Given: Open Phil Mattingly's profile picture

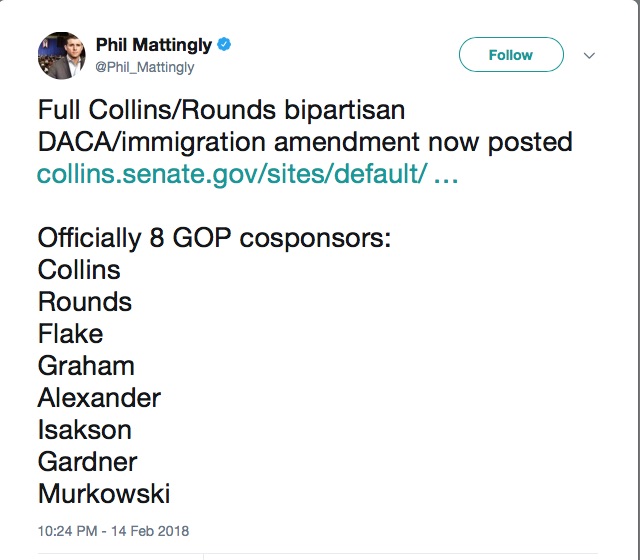Looking at the screenshot, I should pos(60,54).
